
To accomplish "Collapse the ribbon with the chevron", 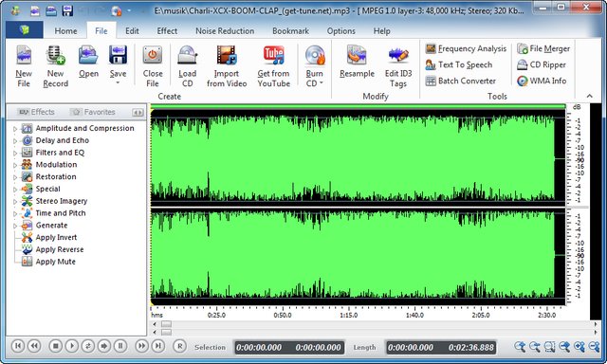I will pyautogui.click(x=590, y=96).
